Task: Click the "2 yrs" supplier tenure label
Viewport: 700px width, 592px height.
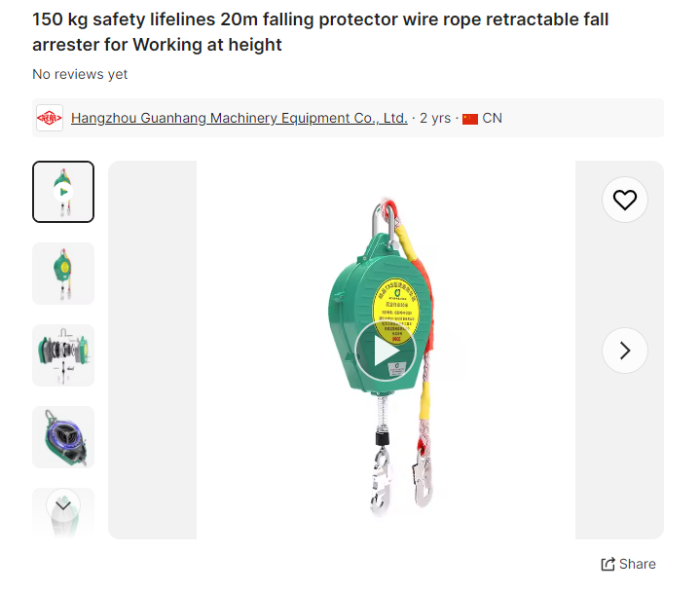Action: pos(435,118)
